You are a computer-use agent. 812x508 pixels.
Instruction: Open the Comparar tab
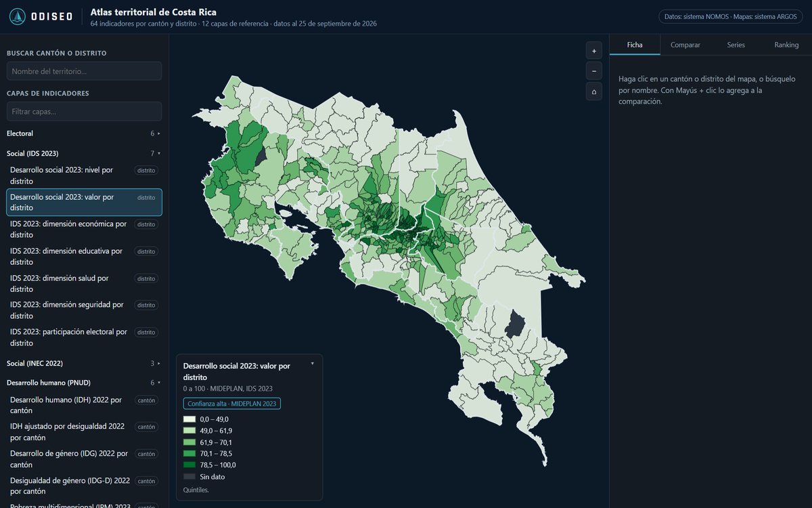(x=685, y=45)
